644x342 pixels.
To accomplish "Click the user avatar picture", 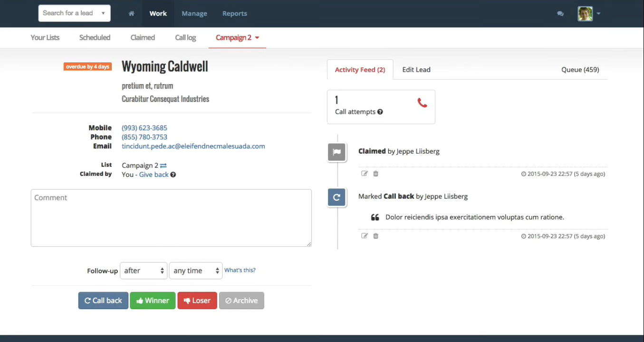I will click(585, 14).
